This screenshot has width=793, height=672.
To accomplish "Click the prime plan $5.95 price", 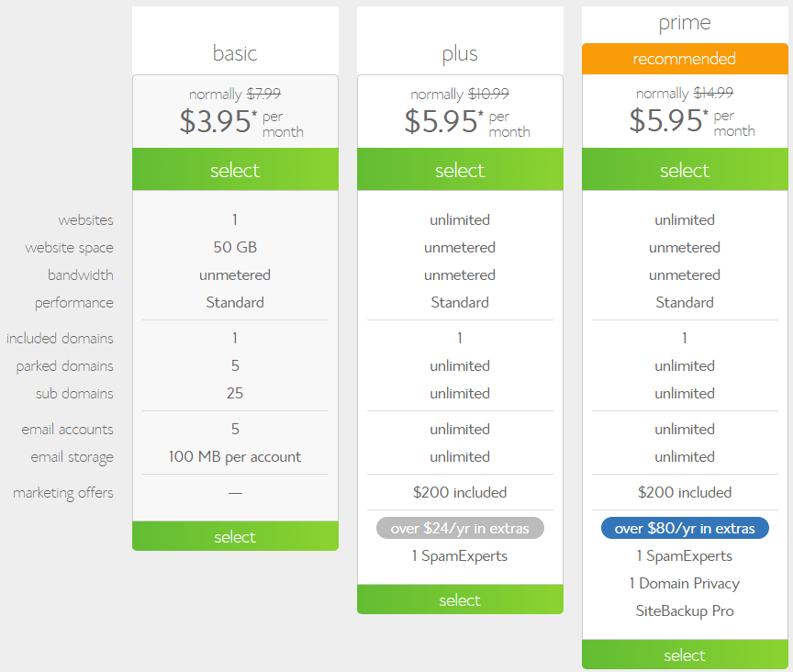I will 668,120.
